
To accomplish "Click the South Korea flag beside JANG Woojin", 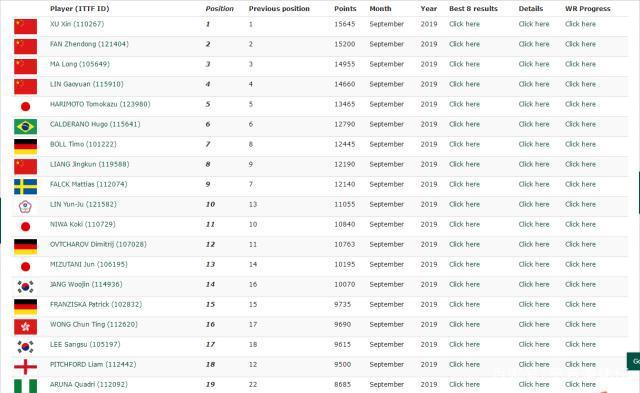I will pyautogui.click(x=25, y=287).
